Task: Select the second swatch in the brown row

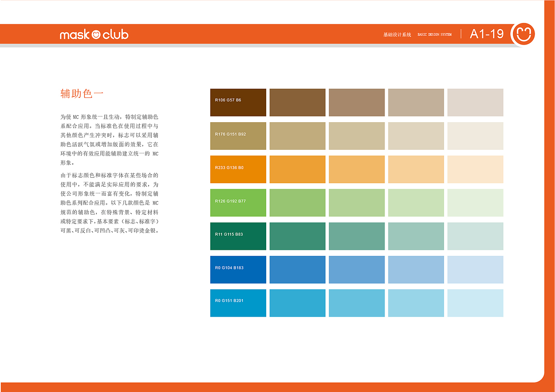Action: click(x=297, y=102)
